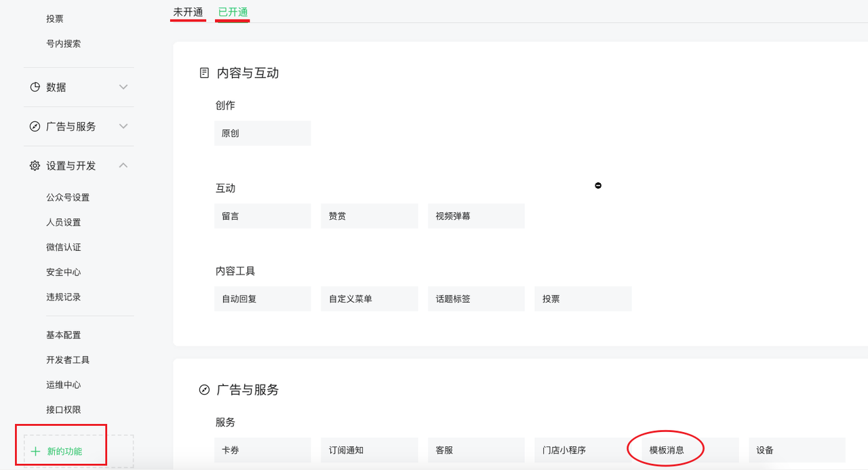Click the document icon beside 内容与互动 heading
This screenshot has width=868, height=470.
[x=204, y=73]
